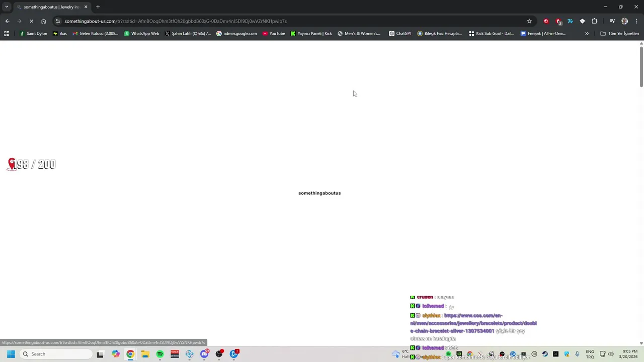
Task: Open the Chrome three-dot menu
Action: tap(636, 21)
